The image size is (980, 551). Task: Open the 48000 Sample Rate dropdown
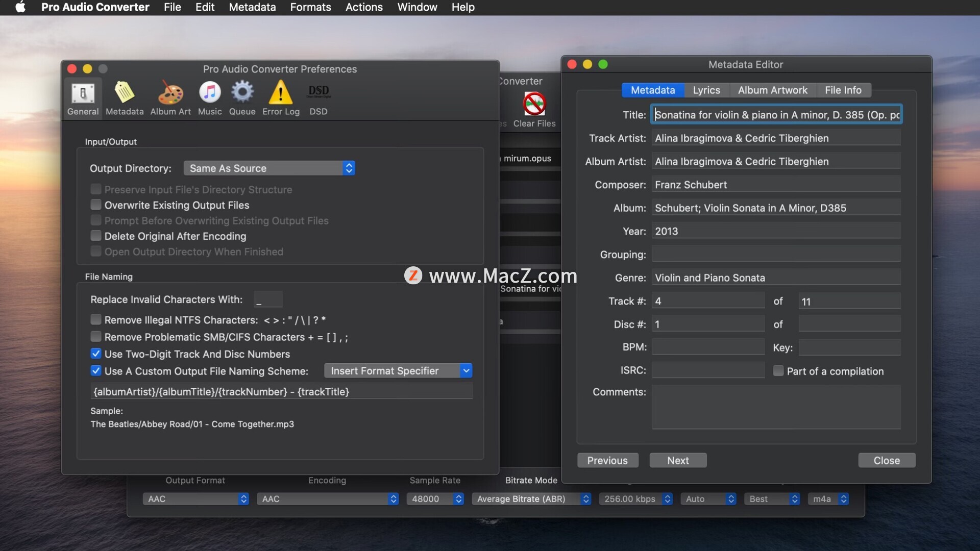435,499
